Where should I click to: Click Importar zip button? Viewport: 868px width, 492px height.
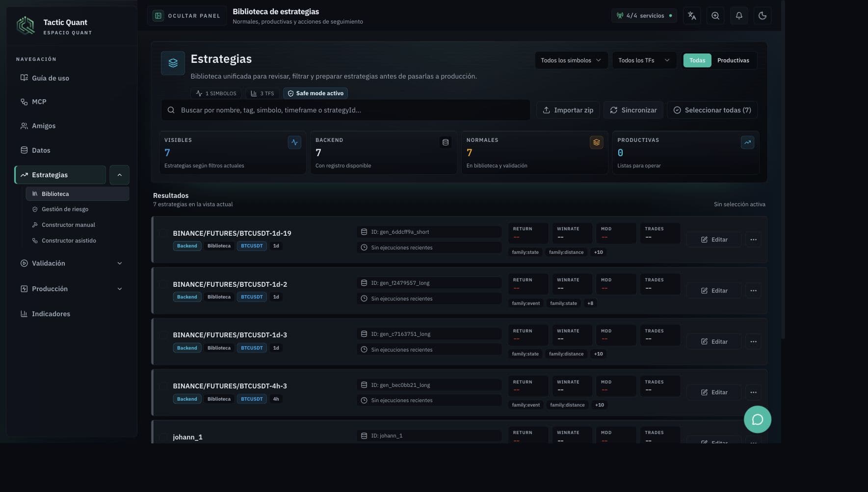pos(568,110)
